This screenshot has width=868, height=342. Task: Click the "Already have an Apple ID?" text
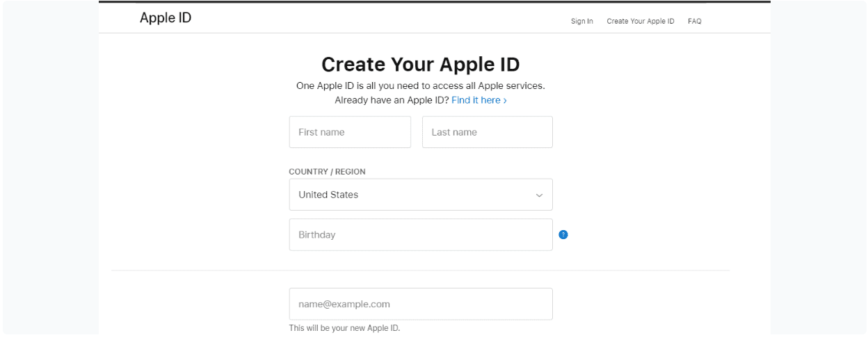pos(392,100)
